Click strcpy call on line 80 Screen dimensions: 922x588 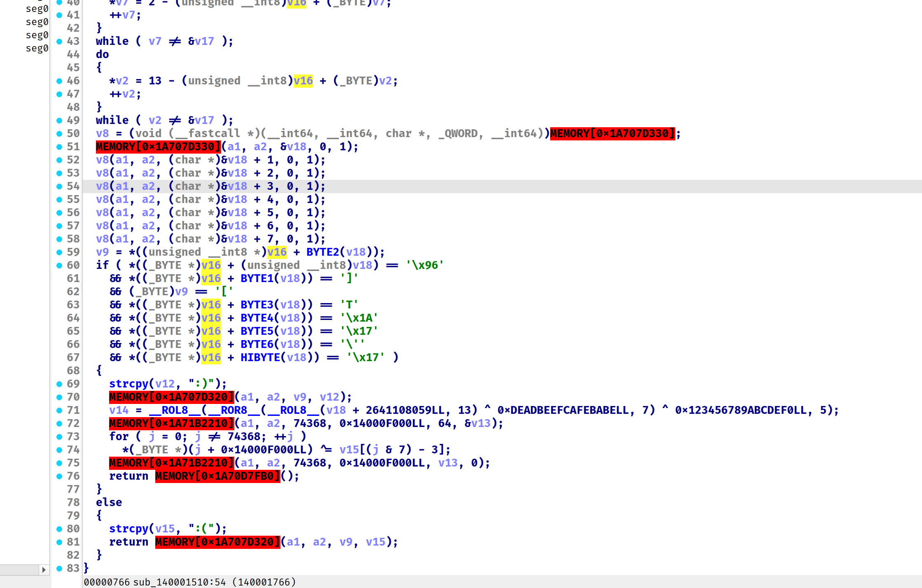128,529
